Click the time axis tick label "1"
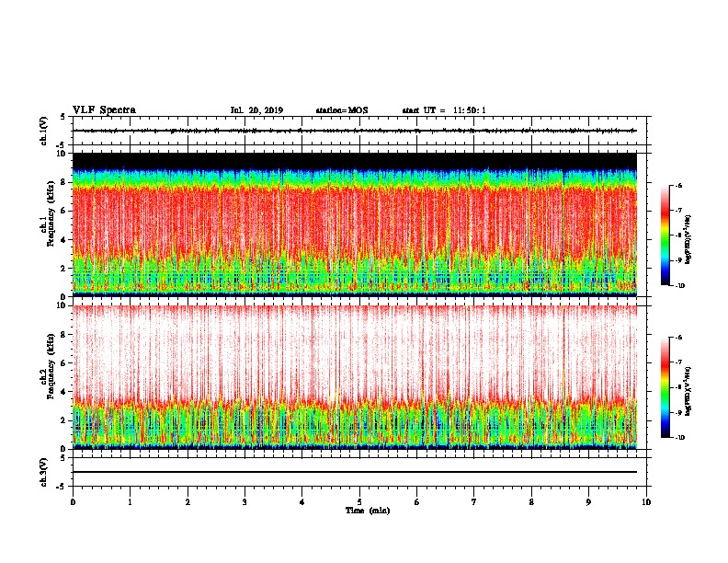Viewport: 728px width, 563px height. coord(130,502)
